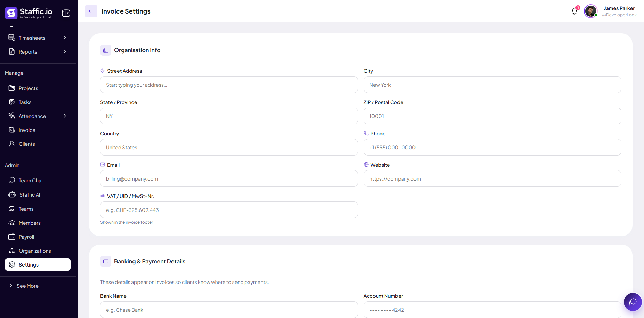Click the Website globe icon
The height and width of the screenshot is (318, 644).
pyautogui.click(x=366, y=165)
